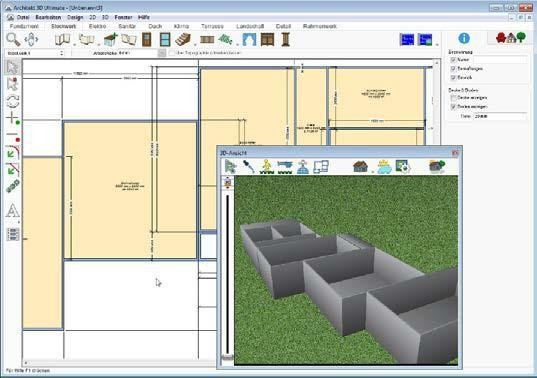Pick the eyedropper in 3D-Ansicht toolbar

pyautogui.click(x=249, y=167)
